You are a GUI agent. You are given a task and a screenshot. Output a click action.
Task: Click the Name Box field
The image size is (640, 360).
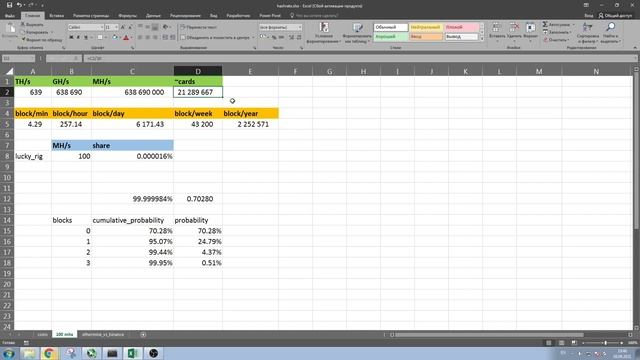[18, 58]
